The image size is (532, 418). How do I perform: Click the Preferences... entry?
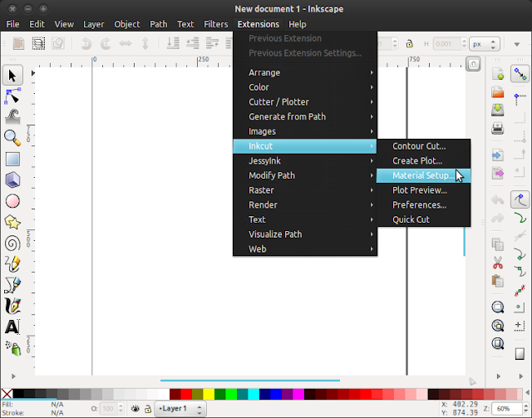click(423, 205)
